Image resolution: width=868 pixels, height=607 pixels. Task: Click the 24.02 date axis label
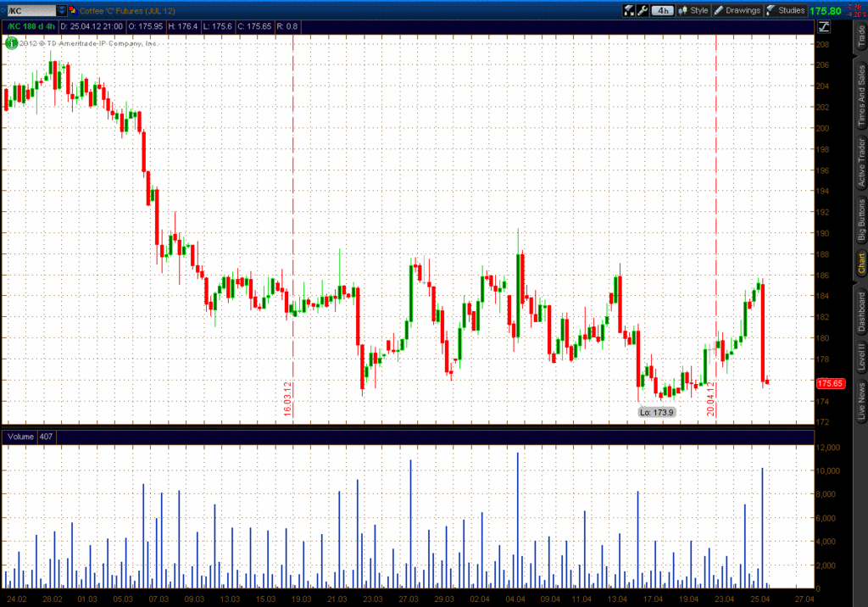(17, 599)
